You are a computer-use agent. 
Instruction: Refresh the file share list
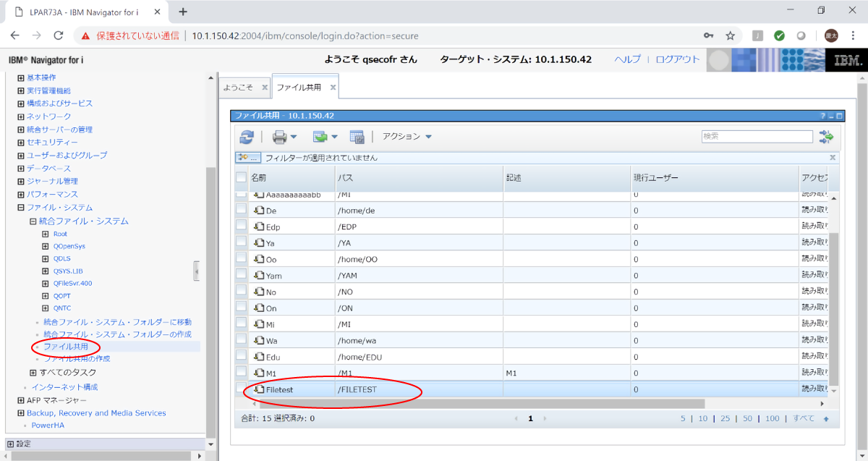pyautogui.click(x=247, y=137)
